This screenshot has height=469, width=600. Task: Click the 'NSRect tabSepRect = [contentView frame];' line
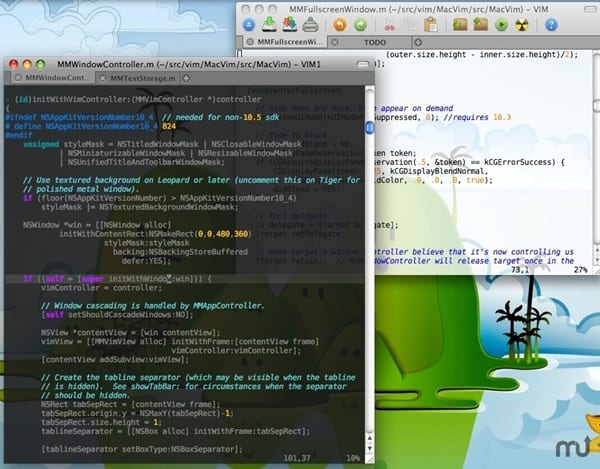tap(130, 404)
